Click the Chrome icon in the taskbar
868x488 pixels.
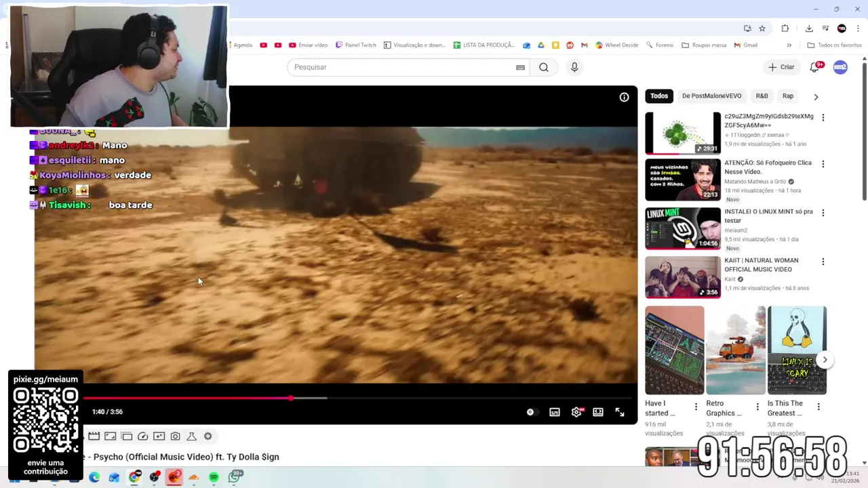point(134,478)
